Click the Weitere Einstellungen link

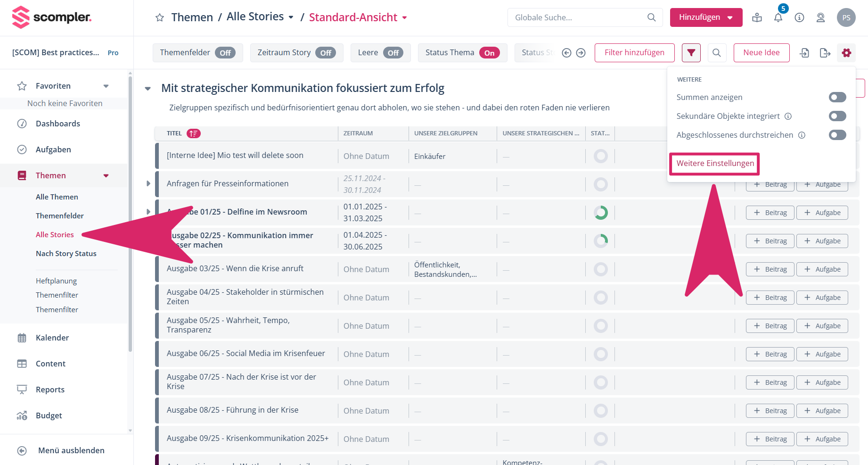tap(715, 163)
